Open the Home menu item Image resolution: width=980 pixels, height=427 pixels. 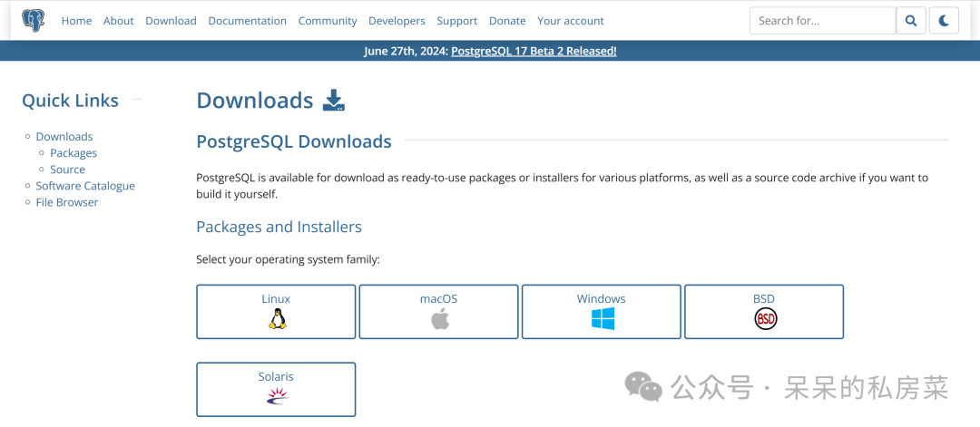click(76, 21)
